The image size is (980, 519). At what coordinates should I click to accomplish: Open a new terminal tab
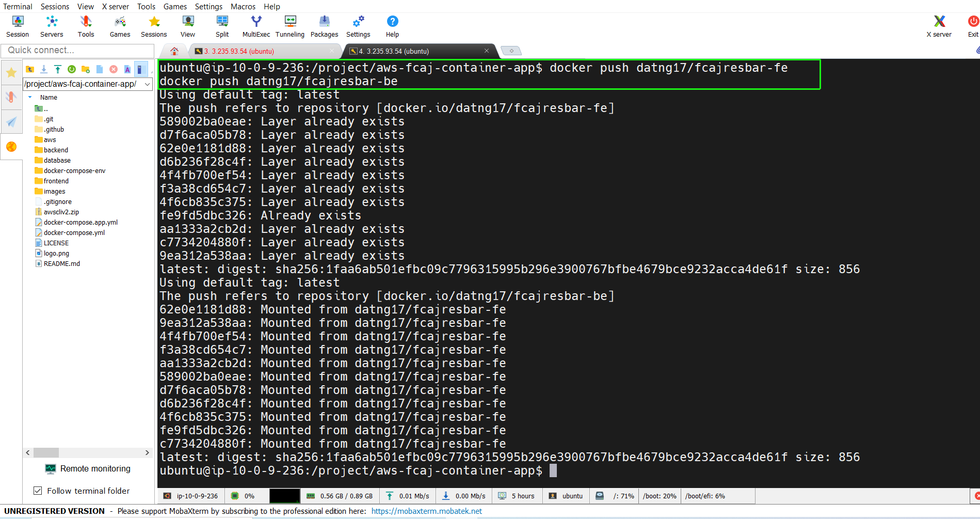tap(511, 51)
